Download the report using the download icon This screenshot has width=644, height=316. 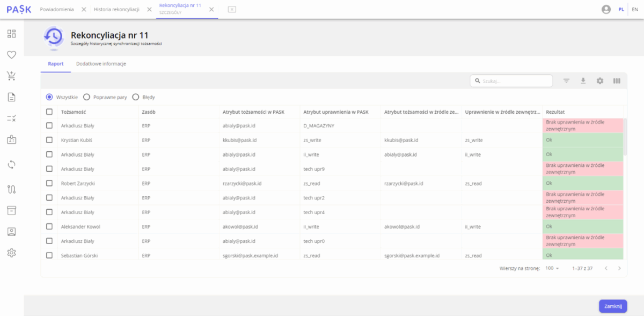(x=583, y=81)
